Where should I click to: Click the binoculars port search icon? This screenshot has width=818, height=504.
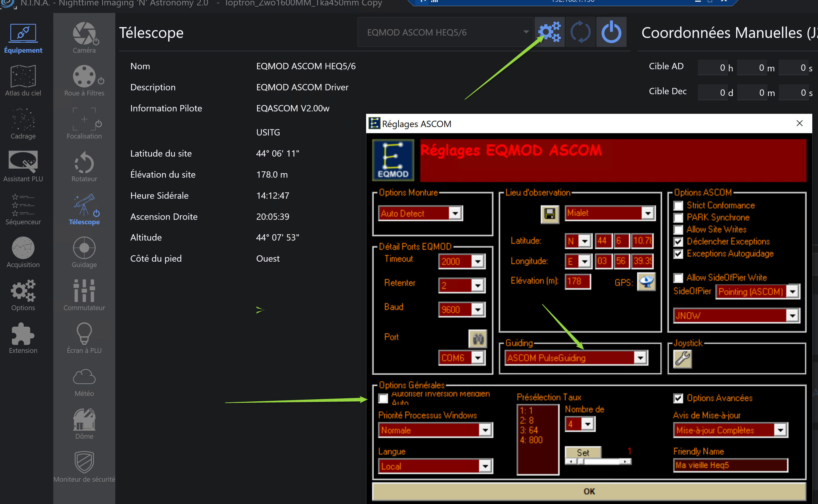click(x=478, y=339)
